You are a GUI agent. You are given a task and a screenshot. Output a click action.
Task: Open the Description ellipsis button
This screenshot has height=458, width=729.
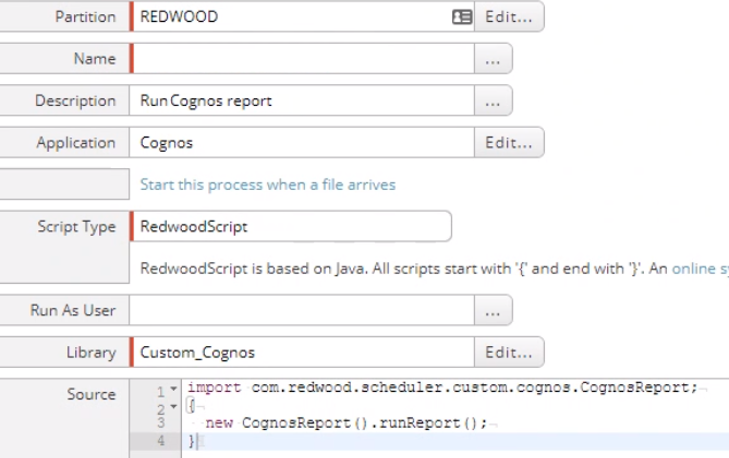pyautogui.click(x=493, y=101)
